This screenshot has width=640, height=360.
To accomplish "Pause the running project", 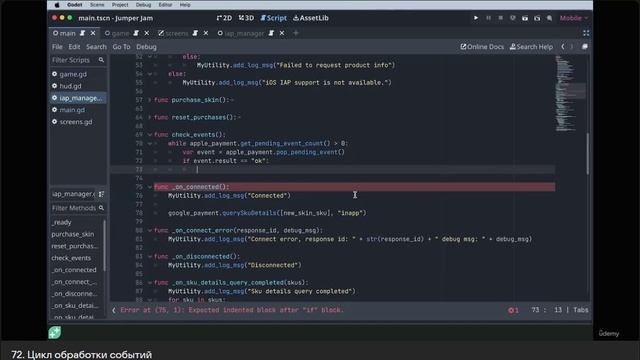I will pyautogui.click(x=488, y=18).
